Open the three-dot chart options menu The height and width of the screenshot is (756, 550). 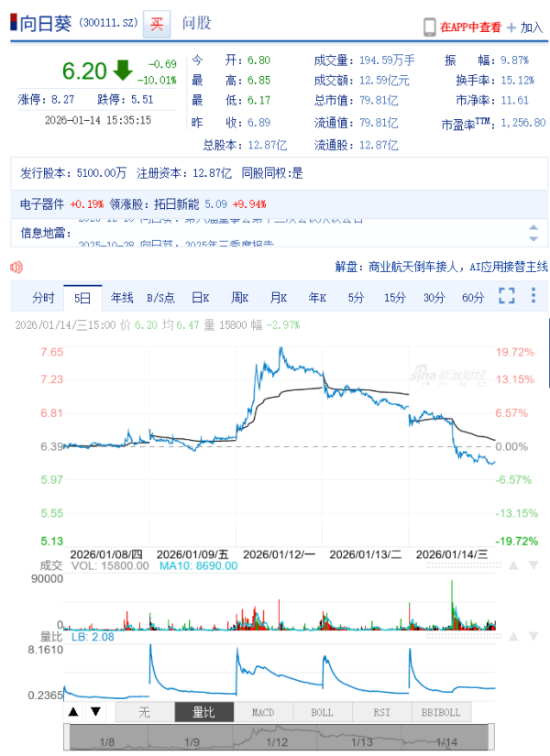click(533, 296)
